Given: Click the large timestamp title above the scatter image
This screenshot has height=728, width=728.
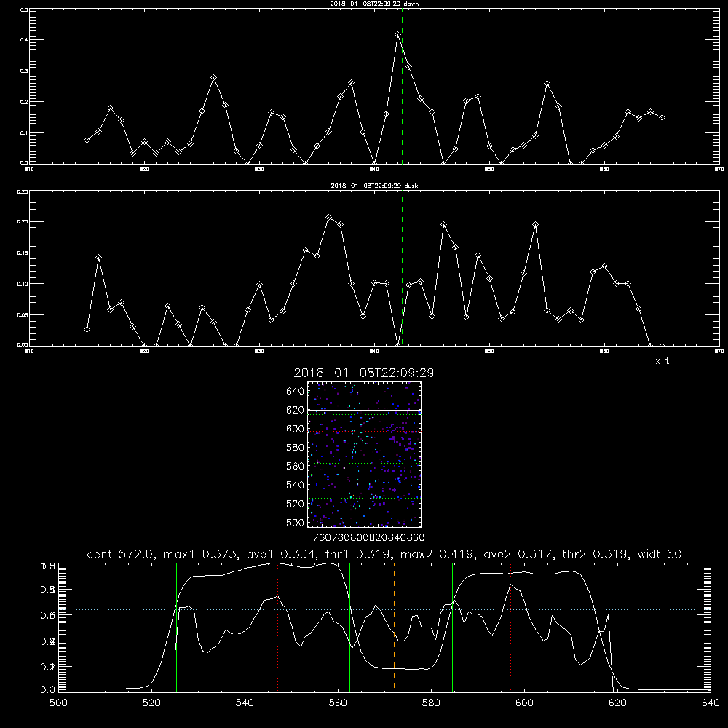Looking at the screenshot, I should pos(363,373).
